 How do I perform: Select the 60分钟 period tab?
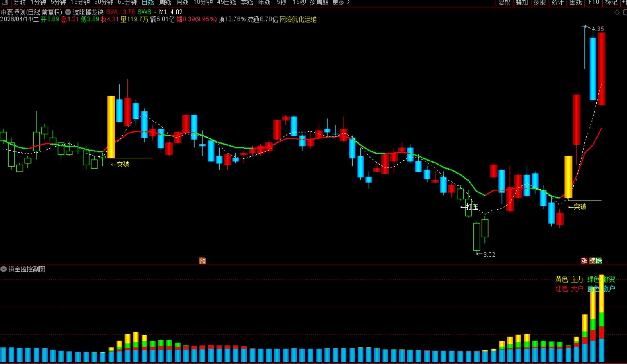click(x=127, y=2)
